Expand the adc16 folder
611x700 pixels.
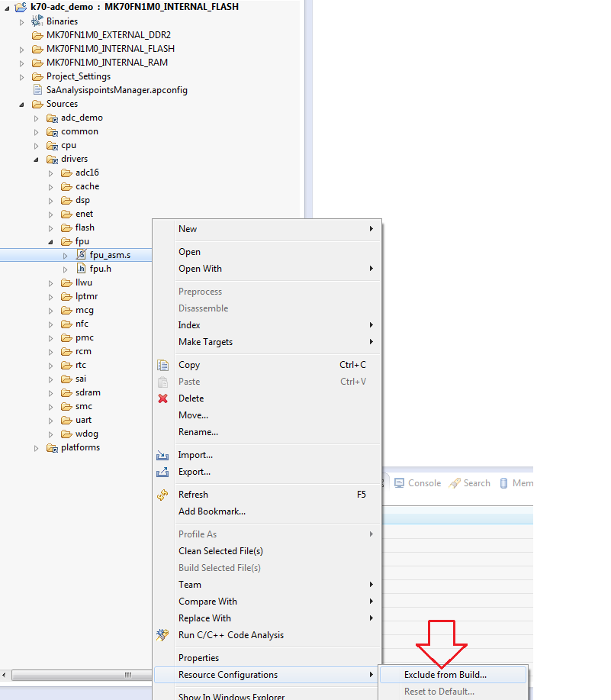[50, 173]
